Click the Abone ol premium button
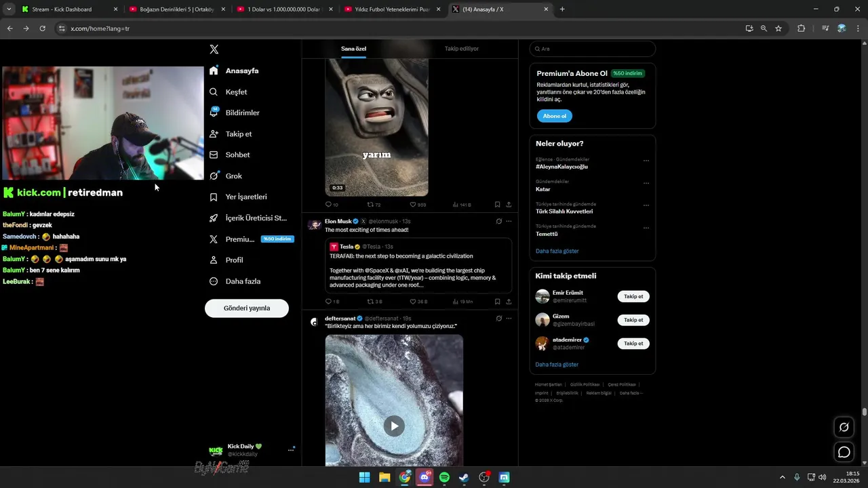The width and height of the screenshot is (868, 488). (x=555, y=116)
